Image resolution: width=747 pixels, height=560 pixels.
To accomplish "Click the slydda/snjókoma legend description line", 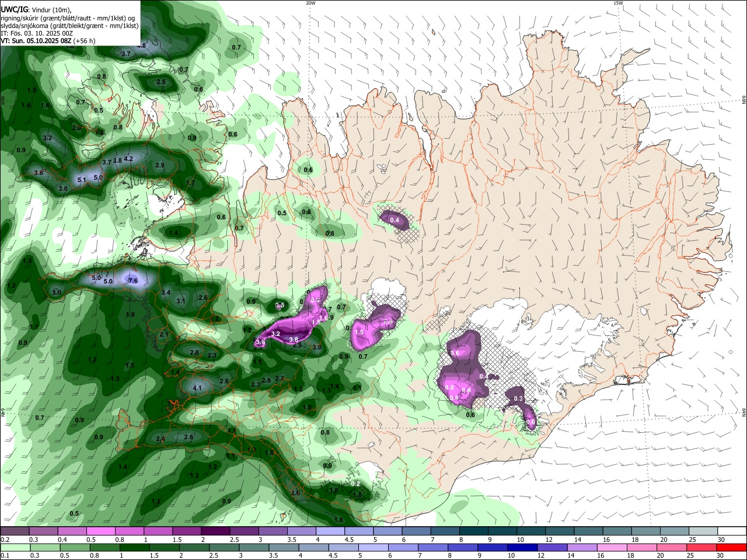I will coord(69,26).
